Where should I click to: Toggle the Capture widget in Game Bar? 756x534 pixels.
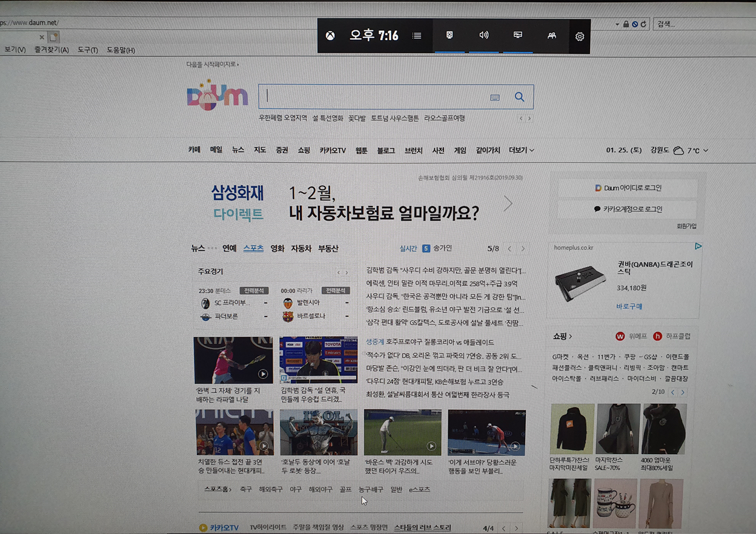(449, 35)
